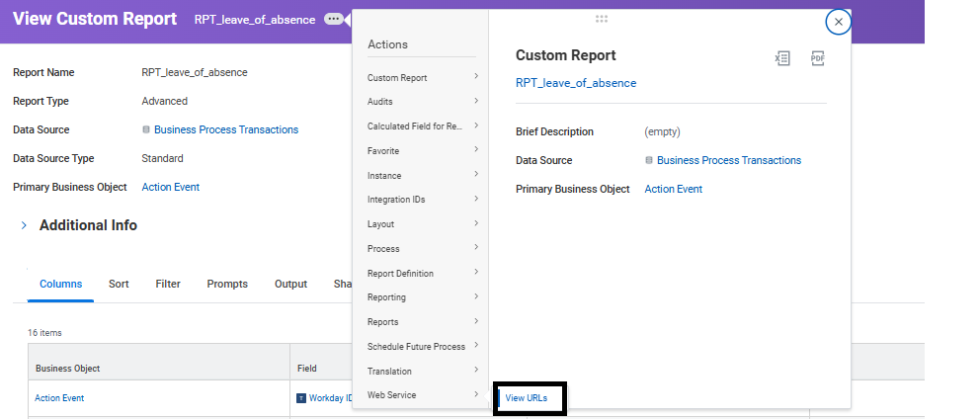Switch to the Columns tab
The width and height of the screenshot is (980, 419).
(60, 284)
